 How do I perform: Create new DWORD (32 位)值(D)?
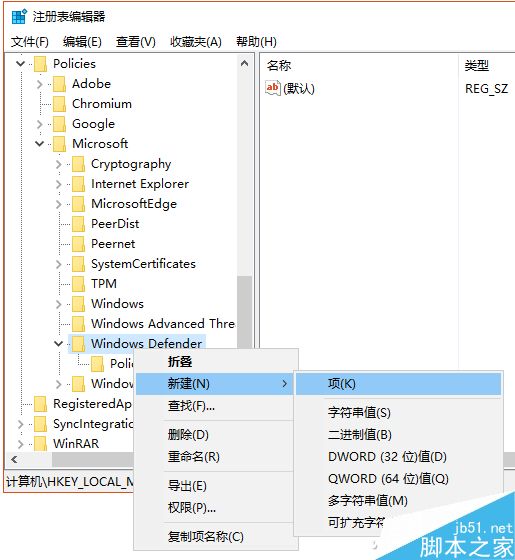point(399,457)
